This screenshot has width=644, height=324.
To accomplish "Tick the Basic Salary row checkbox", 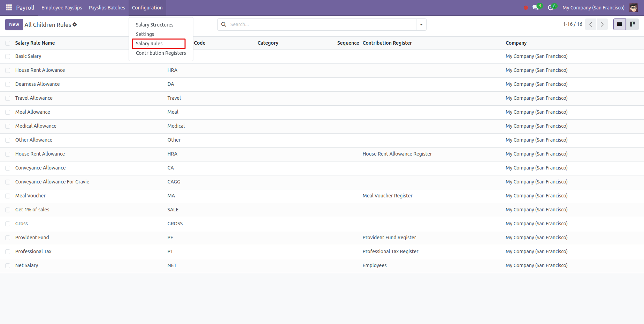I will 8,56.
